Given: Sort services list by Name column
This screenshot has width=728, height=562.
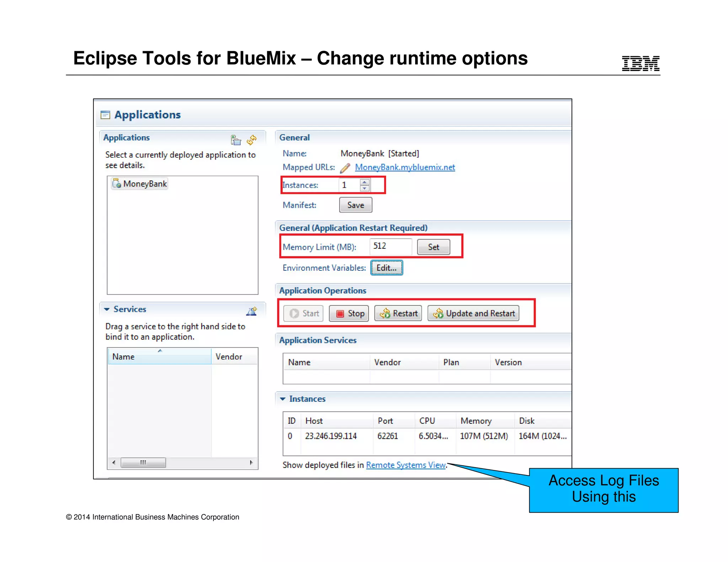Looking at the screenshot, I should [x=160, y=356].
